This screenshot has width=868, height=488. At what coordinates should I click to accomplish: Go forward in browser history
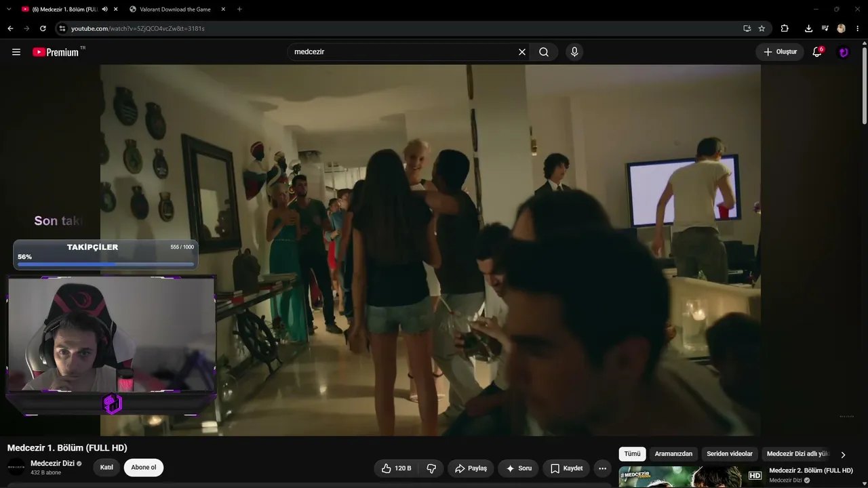[x=26, y=28]
